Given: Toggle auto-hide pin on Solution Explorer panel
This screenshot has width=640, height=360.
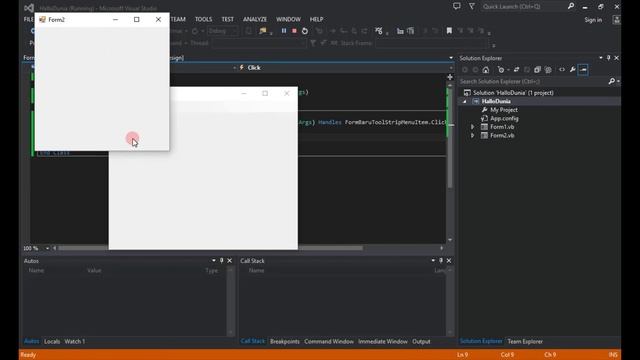Looking at the screenshot, I should 609,58.
